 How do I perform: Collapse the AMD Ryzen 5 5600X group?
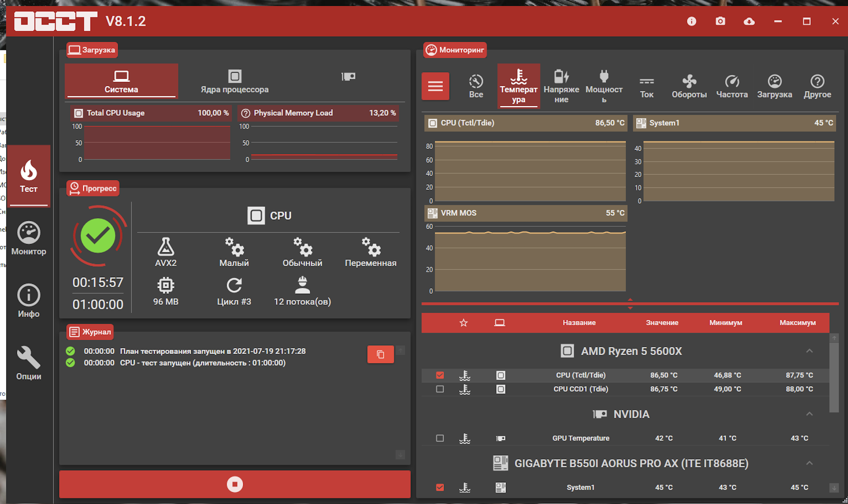pyautogui.click(x=809, y=351)
